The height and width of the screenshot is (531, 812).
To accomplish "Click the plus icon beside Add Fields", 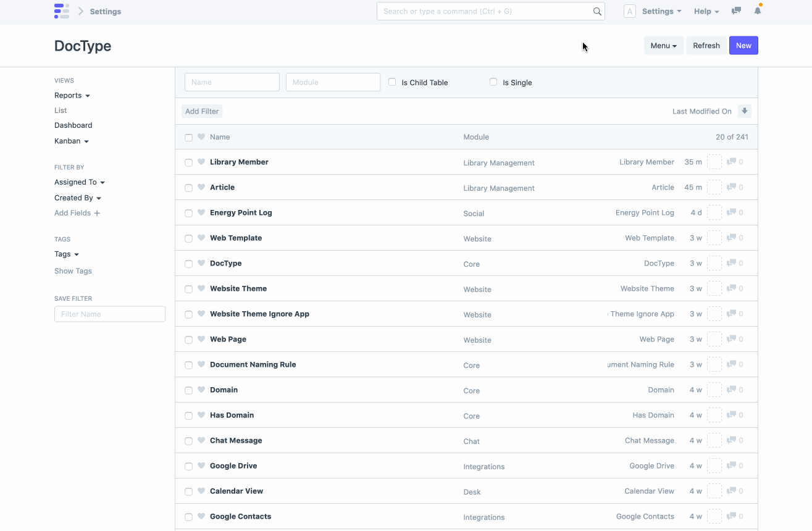I will (97, 213).
